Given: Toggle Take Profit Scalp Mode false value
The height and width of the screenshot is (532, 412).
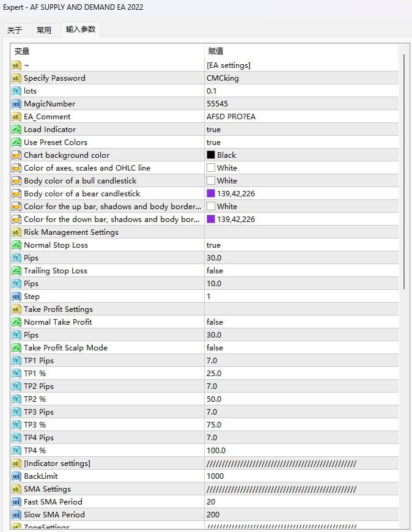Looking at the screenshot, I should pyautogui.click(x=215, y=348).
